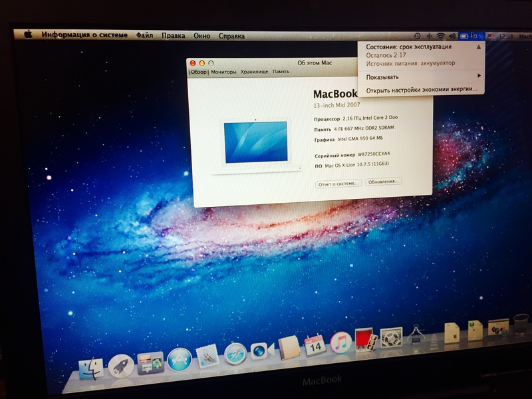532x399 pixels.
Task: Open Mission Control from the Dock
Action: coord(151,362)
